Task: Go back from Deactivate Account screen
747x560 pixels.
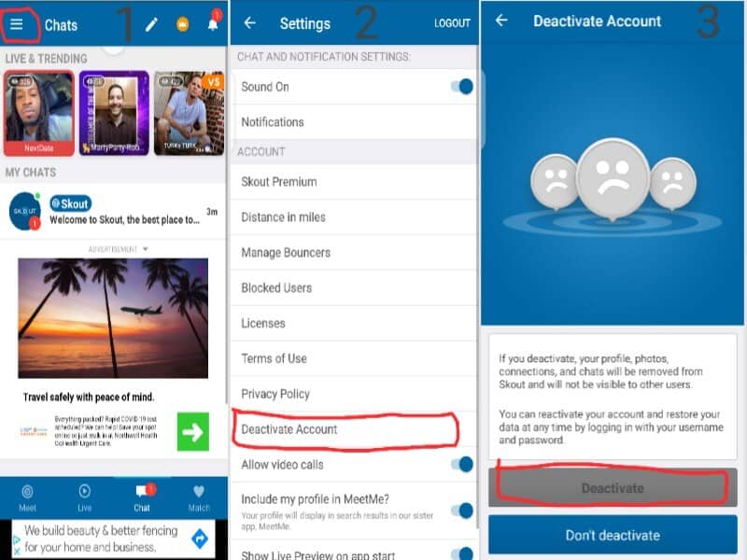Action: coord(501,20)
